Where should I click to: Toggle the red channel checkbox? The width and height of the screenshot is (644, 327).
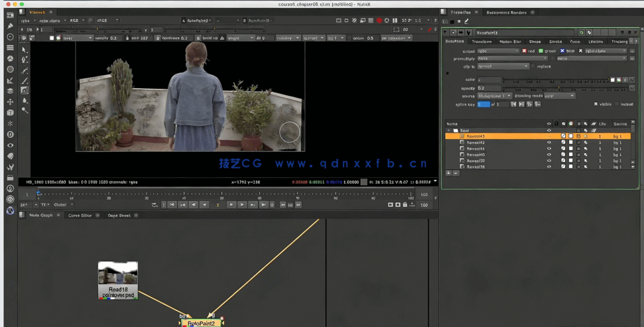[524, 50]
